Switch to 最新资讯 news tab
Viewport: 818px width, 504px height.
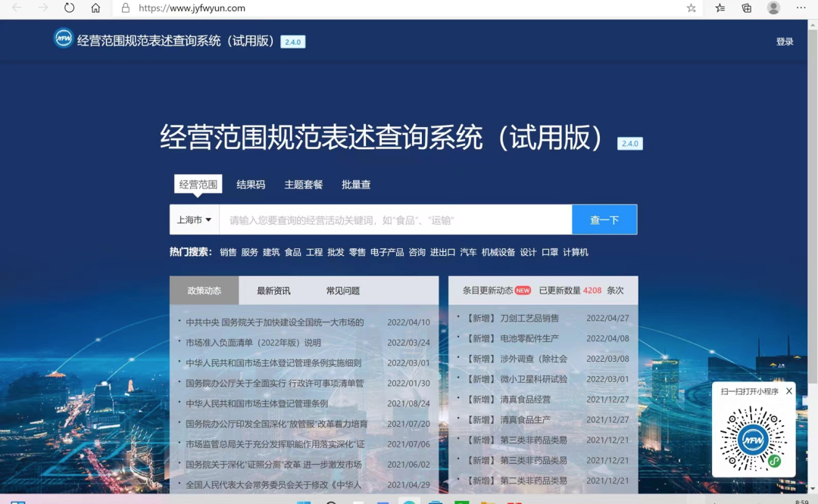pos(273,291)
